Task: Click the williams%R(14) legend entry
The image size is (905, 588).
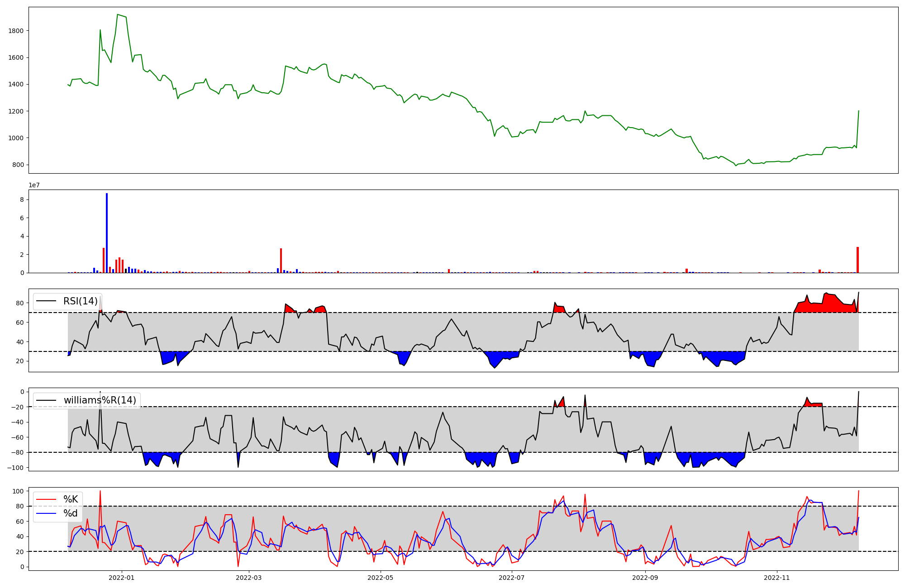Action: coord(100,400)
